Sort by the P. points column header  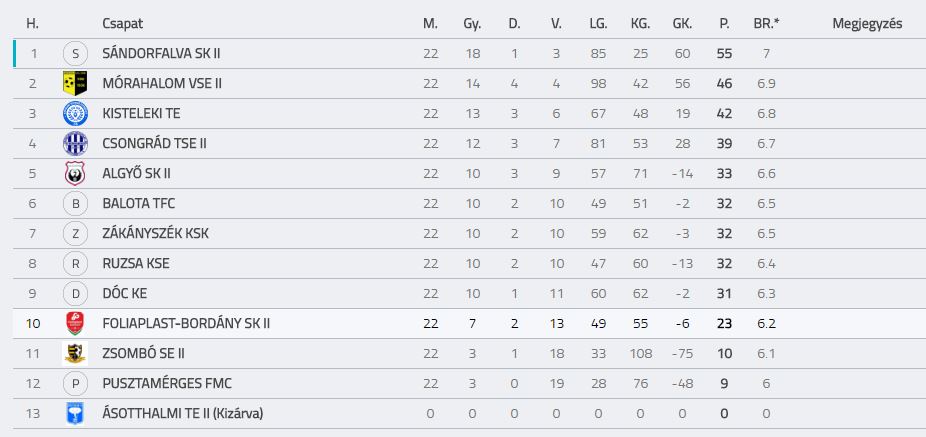724,24
